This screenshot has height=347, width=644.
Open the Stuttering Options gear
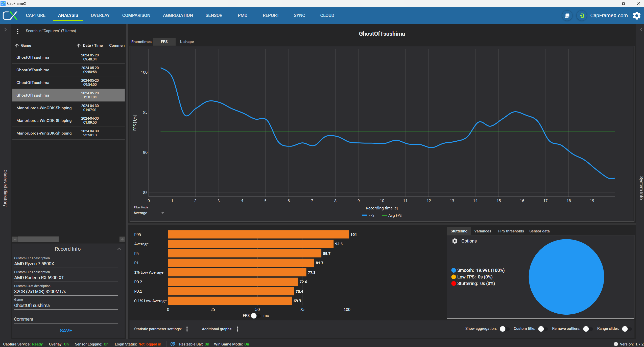(455, 241)
